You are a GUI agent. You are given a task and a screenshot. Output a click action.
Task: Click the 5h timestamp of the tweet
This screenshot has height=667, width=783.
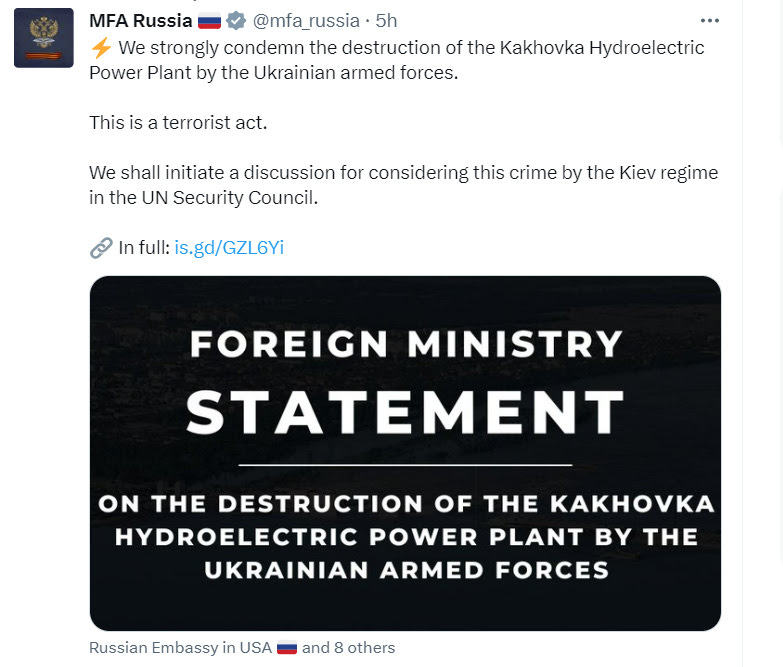pos(386,21)
